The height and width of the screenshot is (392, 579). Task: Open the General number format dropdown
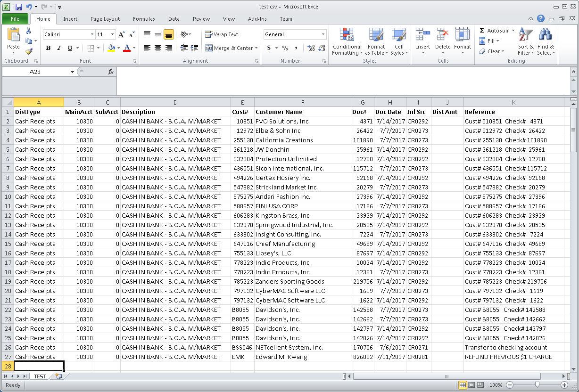pos(323,34)
